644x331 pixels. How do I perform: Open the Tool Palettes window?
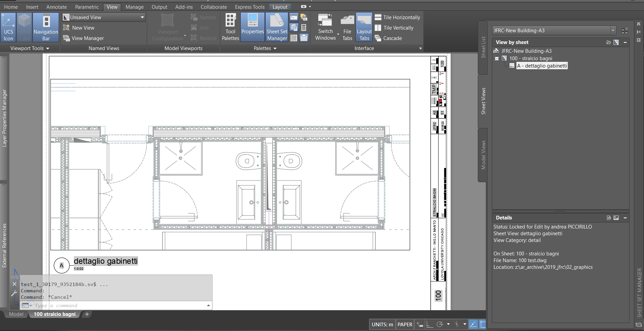click(x=230, y=28)
